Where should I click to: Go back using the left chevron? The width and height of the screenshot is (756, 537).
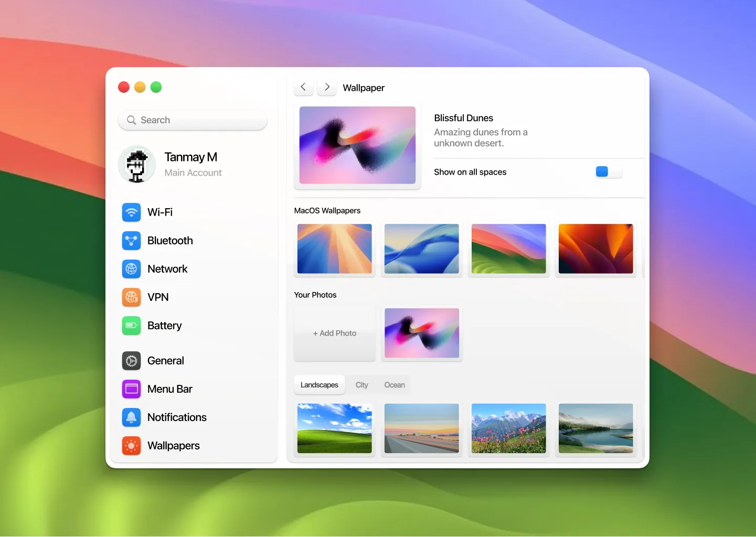coord(303,87)
